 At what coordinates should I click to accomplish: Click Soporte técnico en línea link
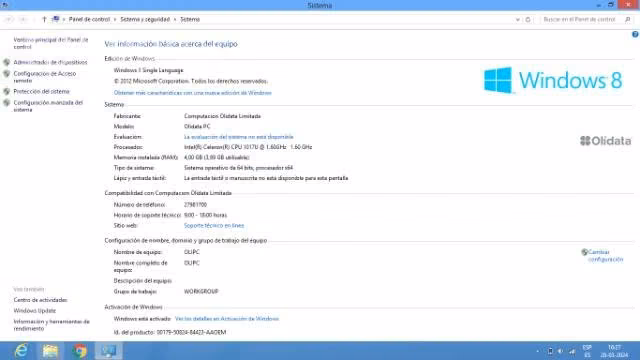[x=214, y=225]
